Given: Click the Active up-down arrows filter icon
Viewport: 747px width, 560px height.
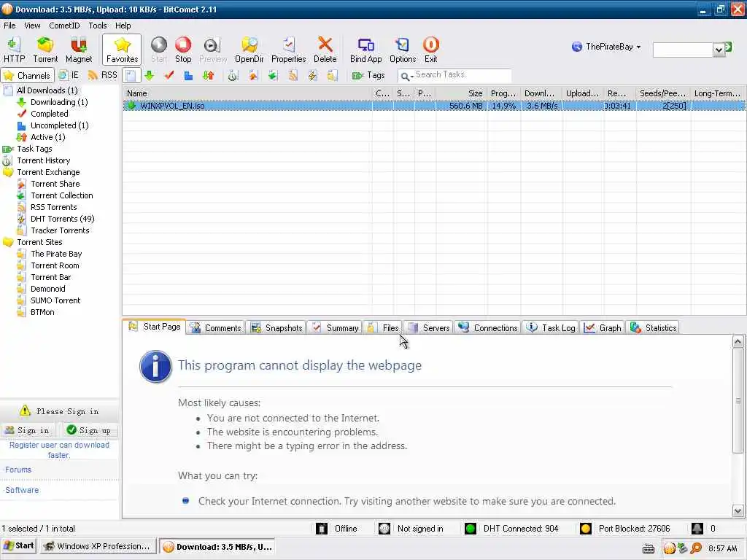Looking at the screenshot, I should 208,75.
